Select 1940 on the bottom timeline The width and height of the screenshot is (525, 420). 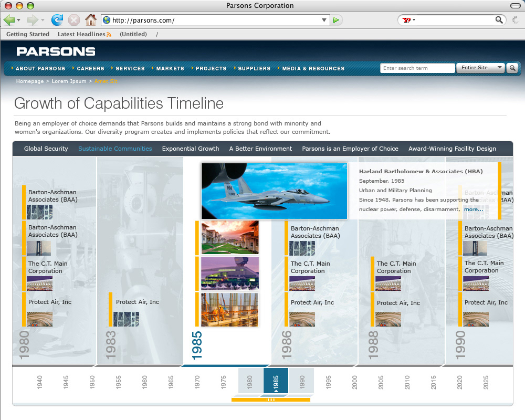[39, 382]
